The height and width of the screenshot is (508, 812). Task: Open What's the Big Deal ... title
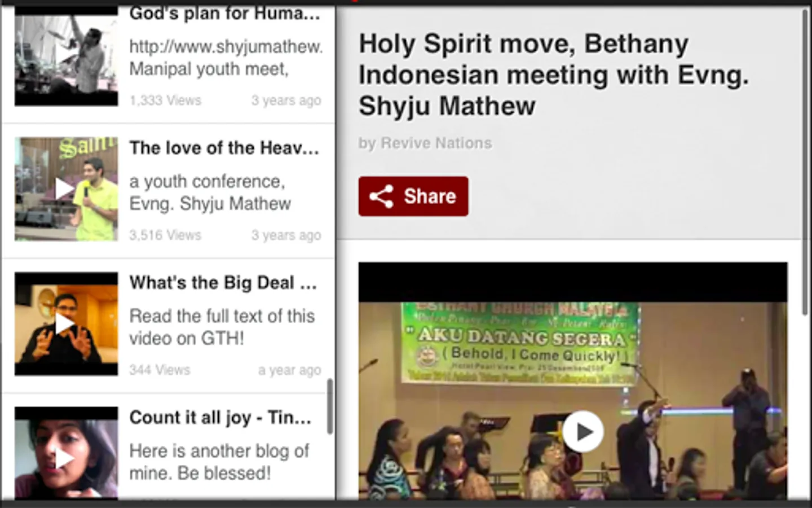223,282
